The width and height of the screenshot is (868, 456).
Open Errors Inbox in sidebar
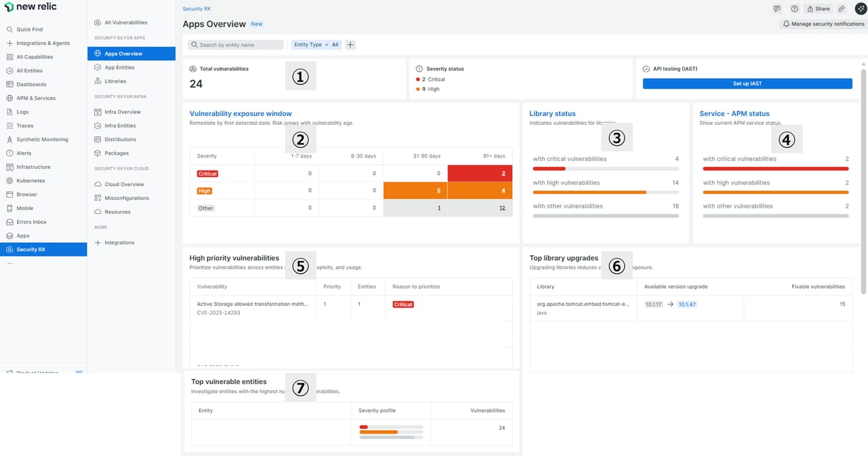click(x=32, y=223)
